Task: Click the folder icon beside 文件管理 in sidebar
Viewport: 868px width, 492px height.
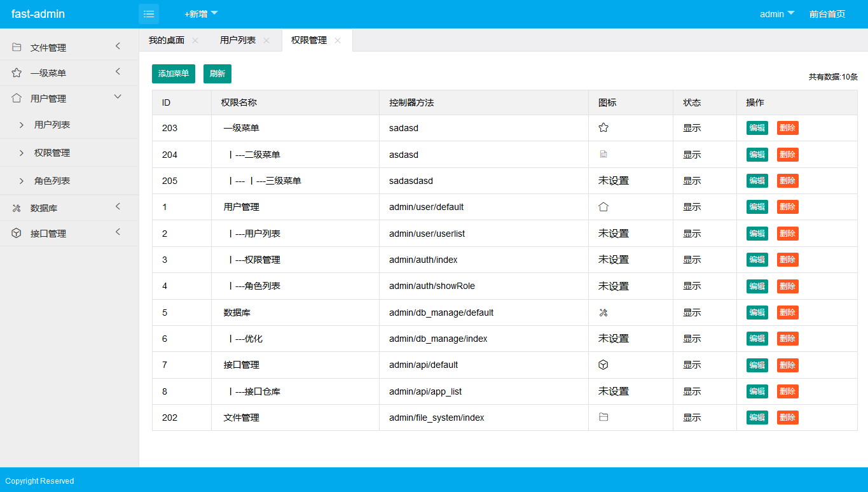Action: [17, 47]
